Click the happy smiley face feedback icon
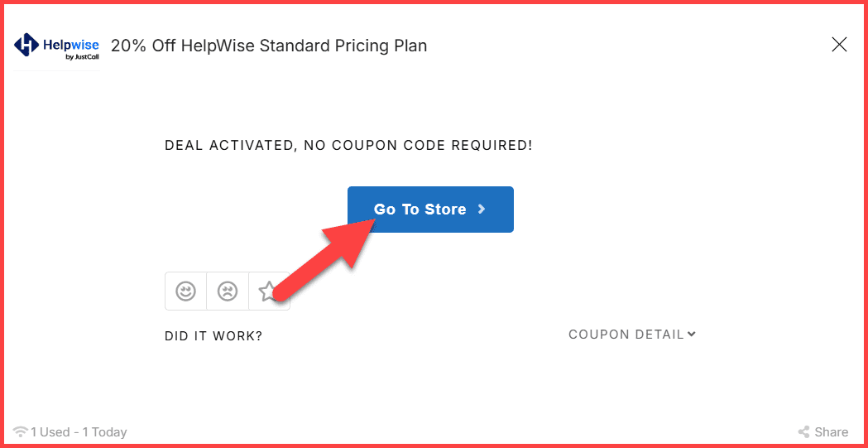 pyautogui.click(x=185, y=291)
